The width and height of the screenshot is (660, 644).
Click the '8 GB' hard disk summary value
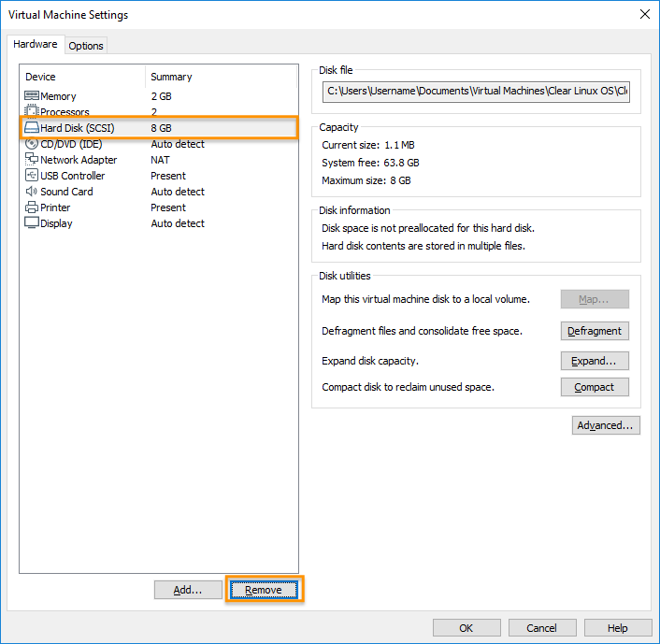coord(161,128)
